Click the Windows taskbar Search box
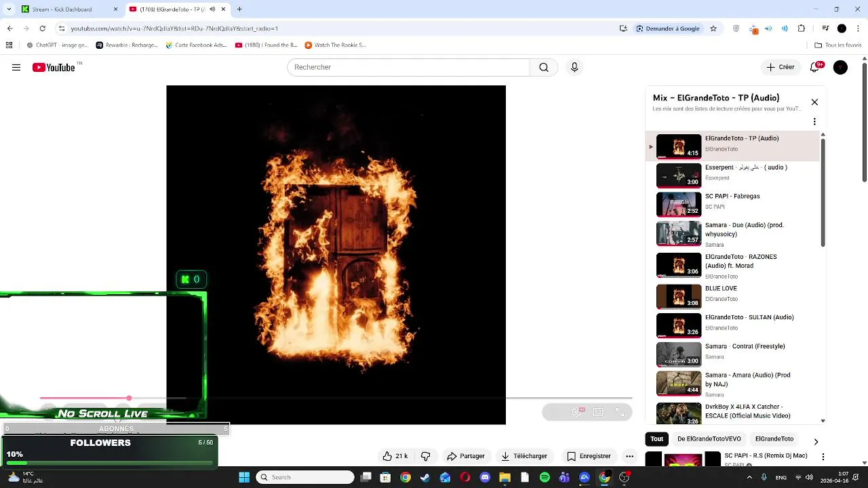 tap(305, 477)
